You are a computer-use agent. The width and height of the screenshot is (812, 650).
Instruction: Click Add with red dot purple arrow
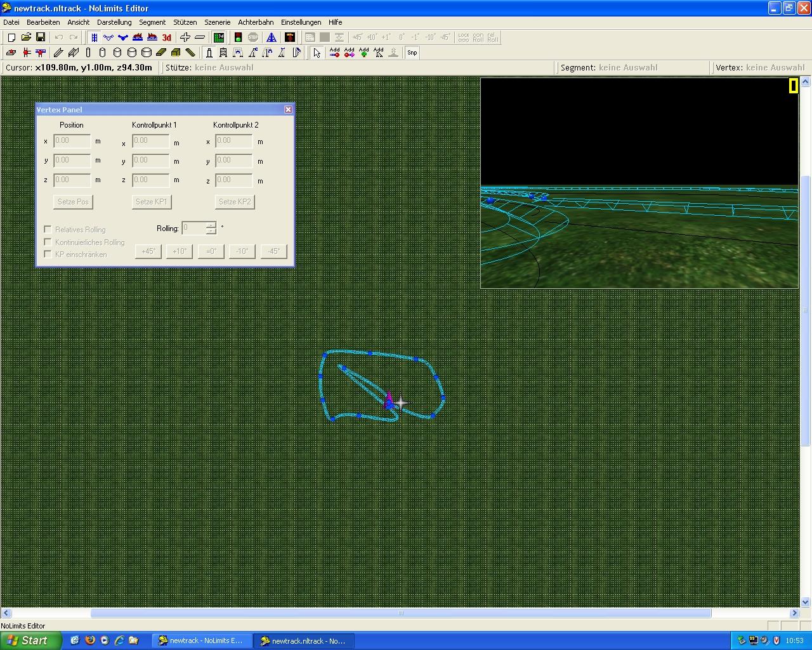[x=349, y=53]
